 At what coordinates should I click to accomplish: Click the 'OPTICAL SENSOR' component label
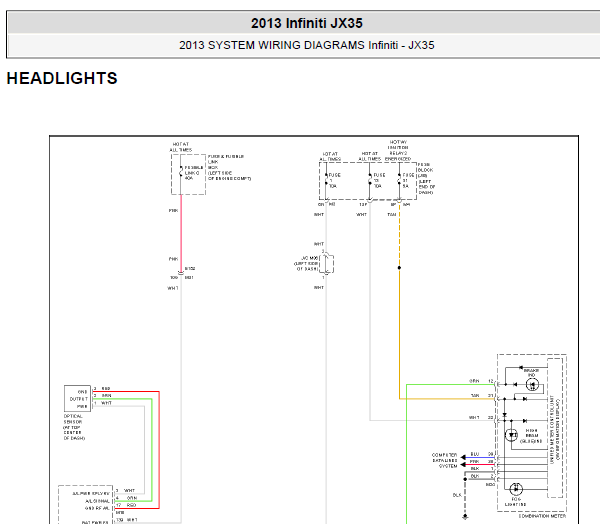[x=74, y=427]
